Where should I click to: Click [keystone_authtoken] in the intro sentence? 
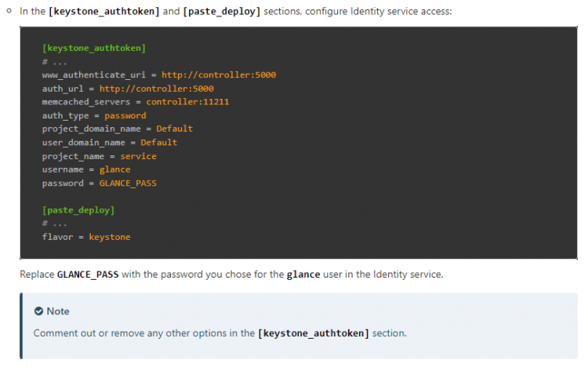click(104, 12)
